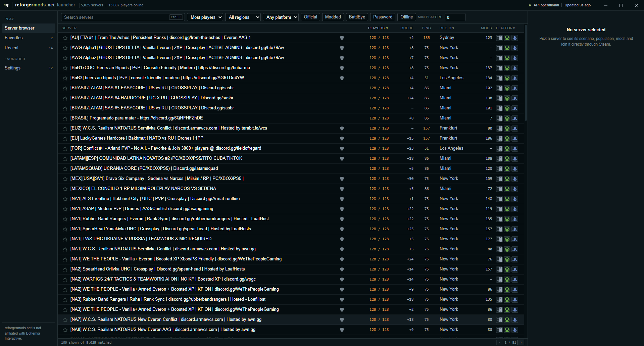The height and width of the screenshot is (346, 644).
Task: Star the [BnB3] beers an bipods server
Action: pyautogui.click(x=65, y=78)
